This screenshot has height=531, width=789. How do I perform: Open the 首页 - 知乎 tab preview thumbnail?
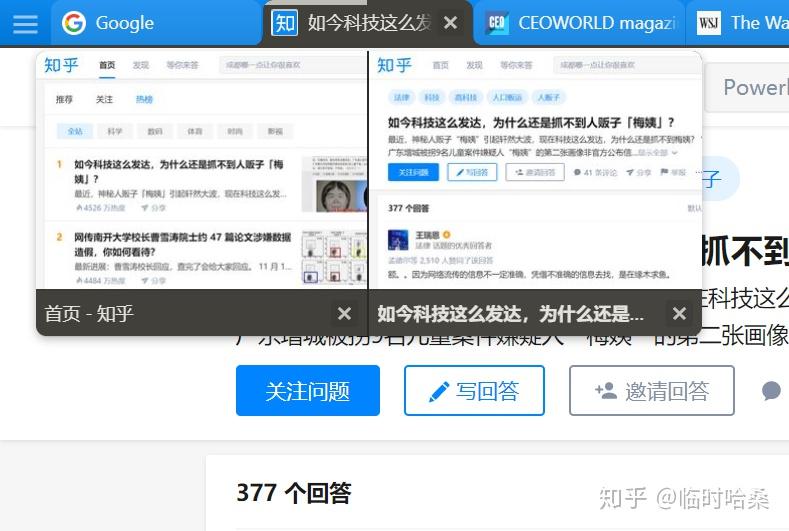click(201, 170)
